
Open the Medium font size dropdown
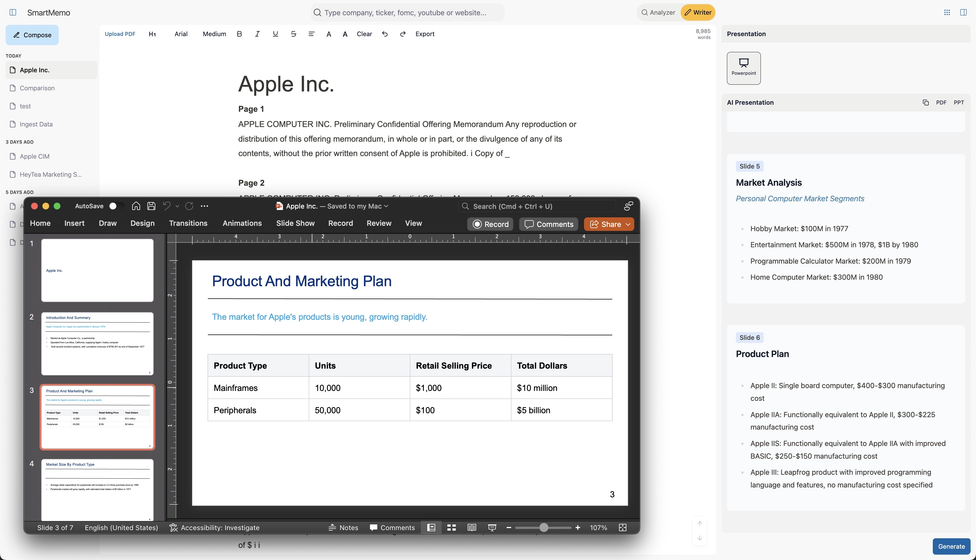(214, 34)
